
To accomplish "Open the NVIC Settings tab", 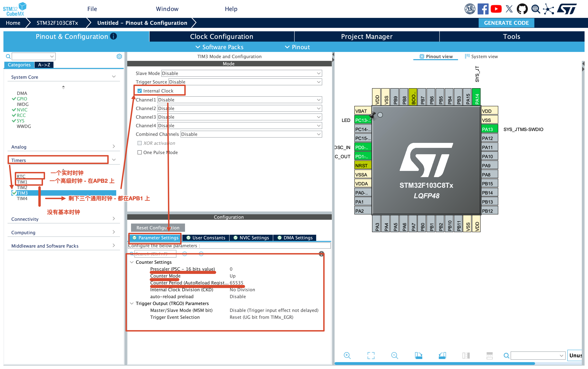I will coord(251,238).
